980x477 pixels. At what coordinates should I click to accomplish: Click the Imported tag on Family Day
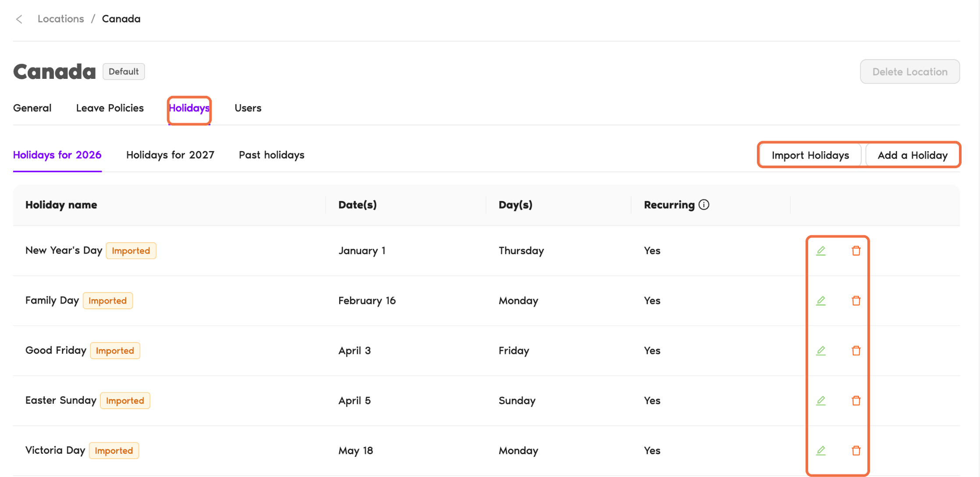108,300
